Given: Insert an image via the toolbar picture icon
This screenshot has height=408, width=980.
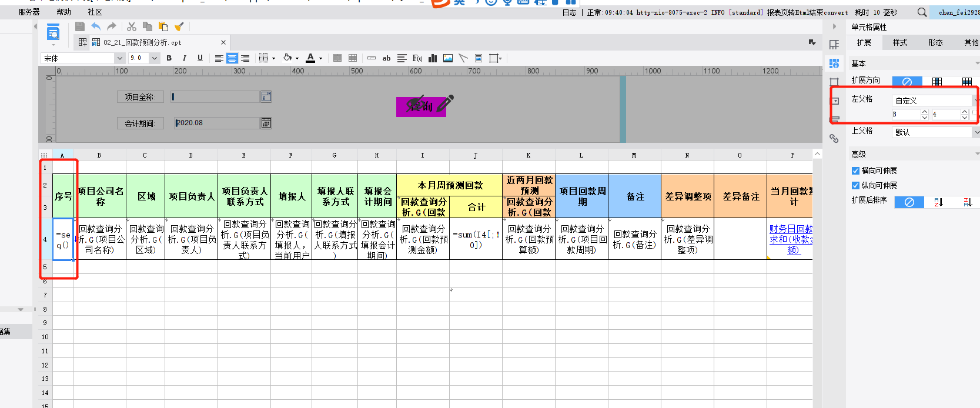Looking at the screenshot, I should pyautogui.click(x=448, y=58).
